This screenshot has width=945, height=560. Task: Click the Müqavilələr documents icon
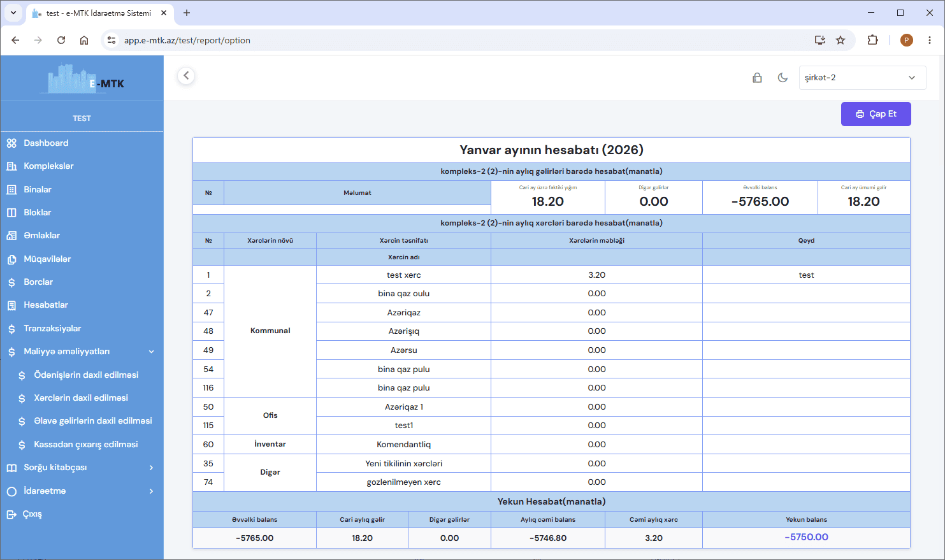click(11, 259)
